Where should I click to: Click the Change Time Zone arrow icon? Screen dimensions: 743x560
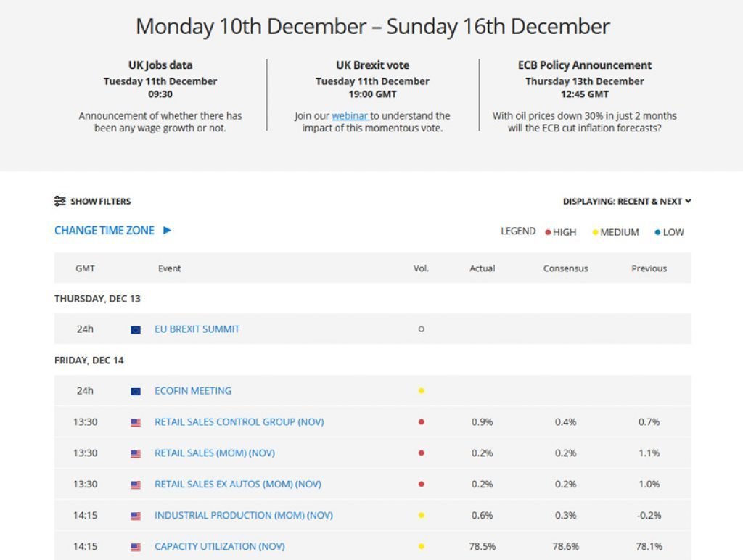(167, 230)
